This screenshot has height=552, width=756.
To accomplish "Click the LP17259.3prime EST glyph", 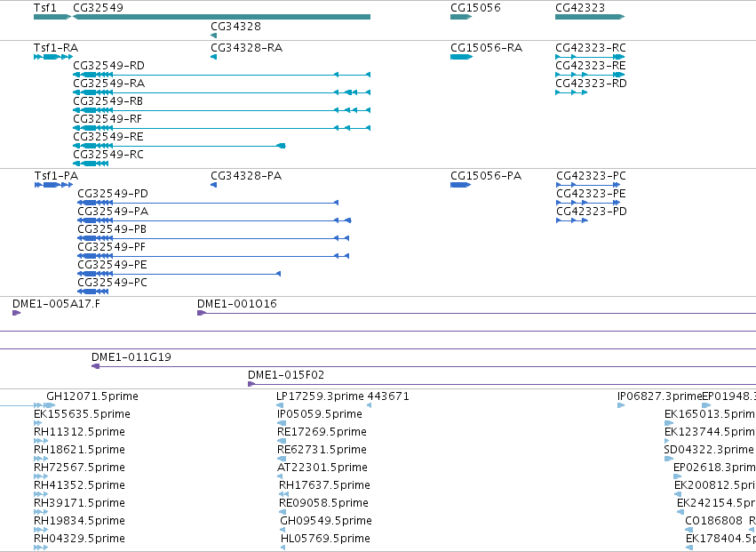I will tap(281, 405).
